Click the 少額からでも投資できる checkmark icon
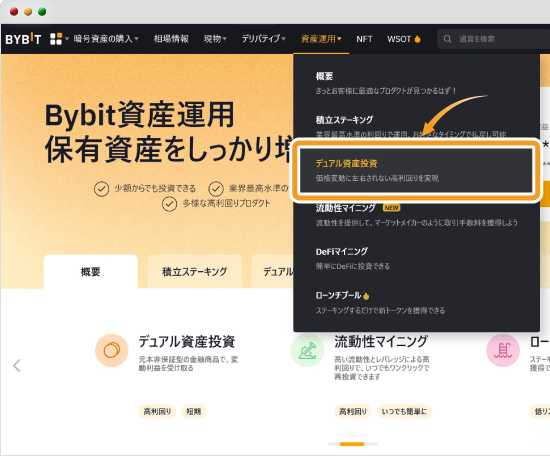The width and height of the screenshot is (550, 456). (101, 189)
